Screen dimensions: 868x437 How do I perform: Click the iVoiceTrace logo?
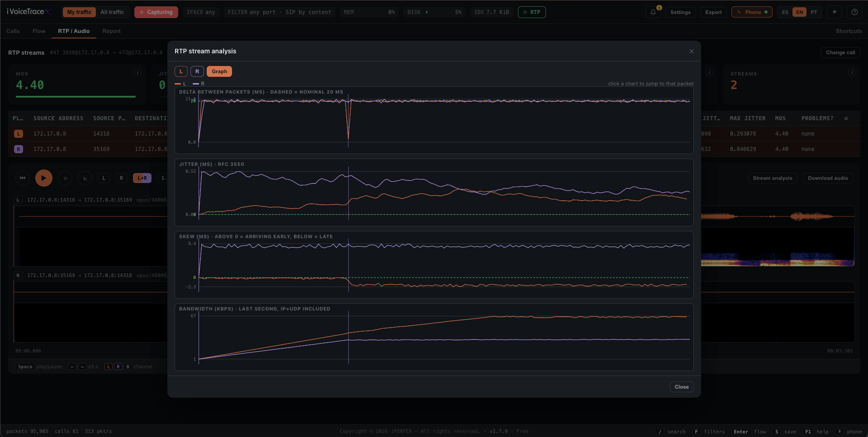click(x=30, y=12)
